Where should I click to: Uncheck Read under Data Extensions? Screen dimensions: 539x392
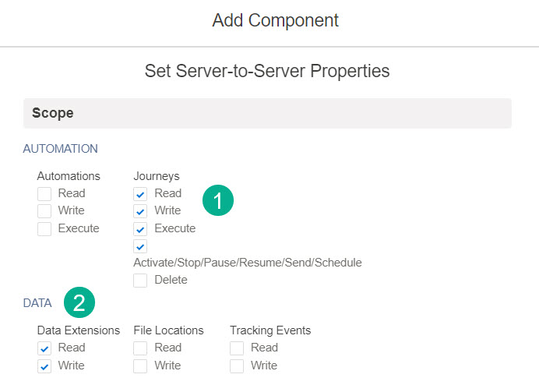click(x=44, y=348)
